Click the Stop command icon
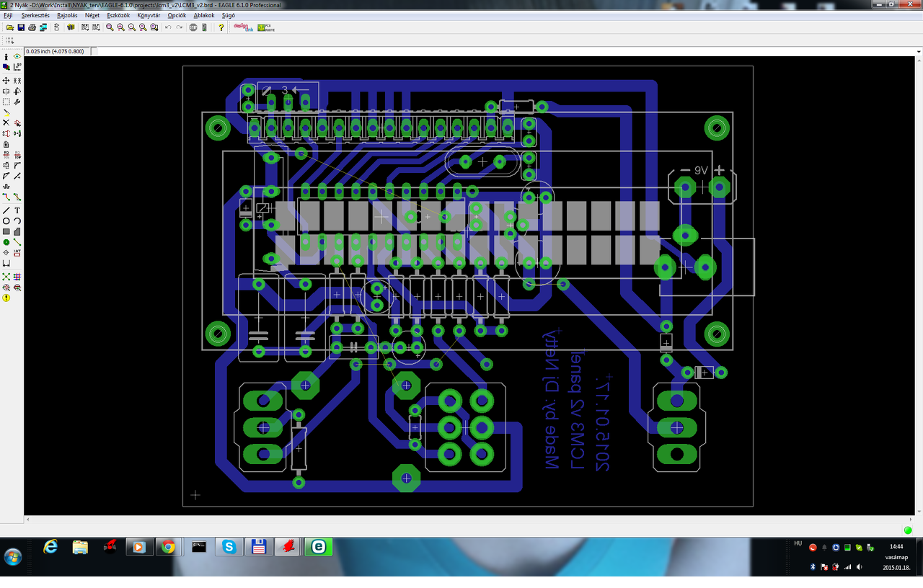 tap(193, 27)
